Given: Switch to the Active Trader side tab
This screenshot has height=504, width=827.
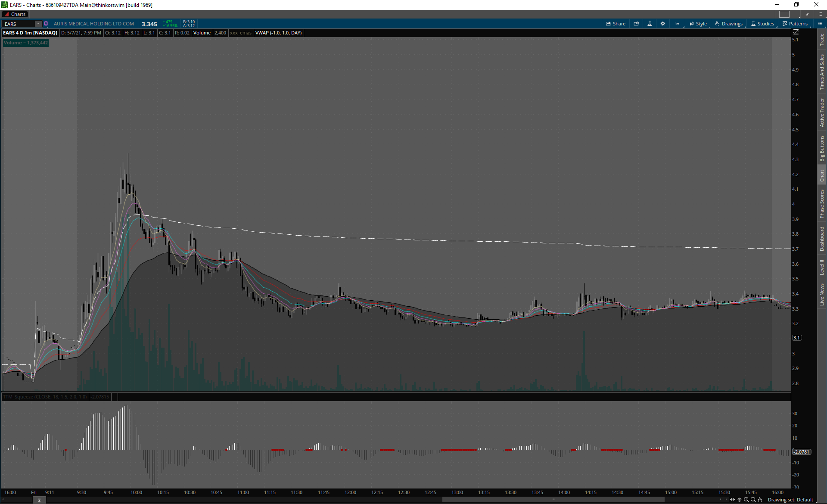Looking at the screenshot, I should click(x=822, y=112).
